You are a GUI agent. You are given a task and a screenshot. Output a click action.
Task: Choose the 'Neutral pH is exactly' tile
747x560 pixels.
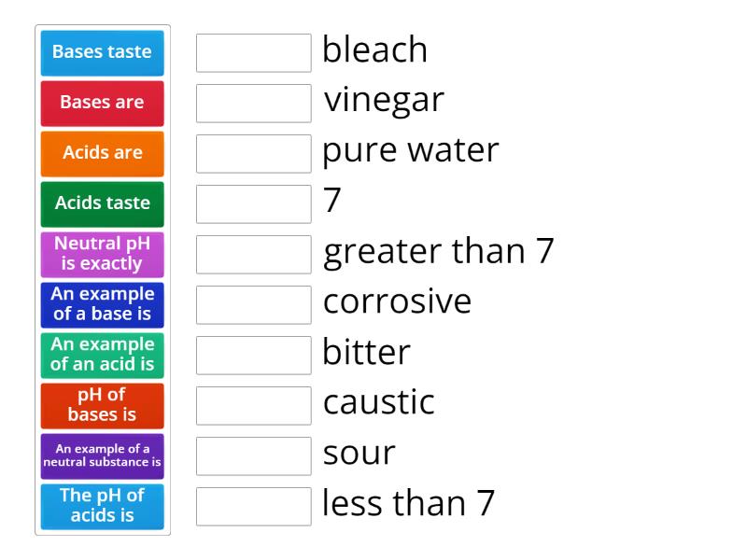tap(102, 254)
